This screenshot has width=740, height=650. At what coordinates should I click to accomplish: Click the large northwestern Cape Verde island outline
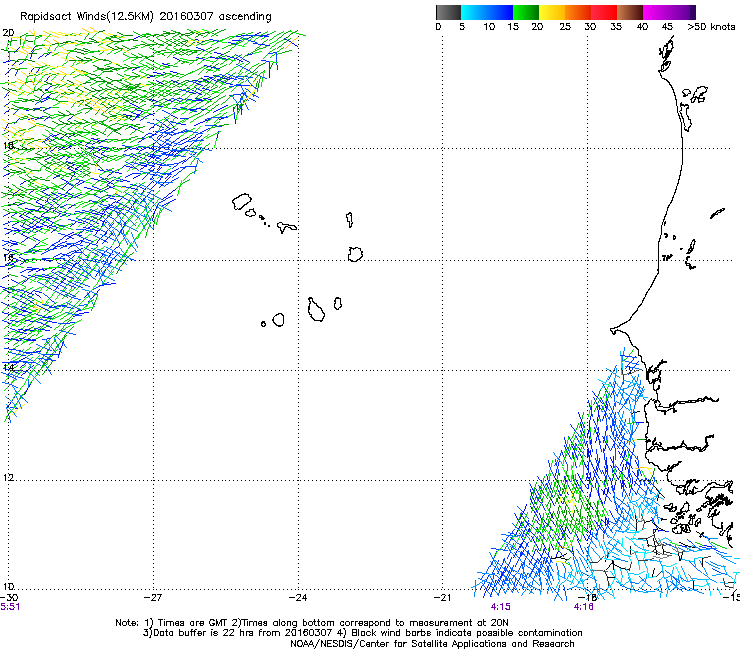coord(242,202)
